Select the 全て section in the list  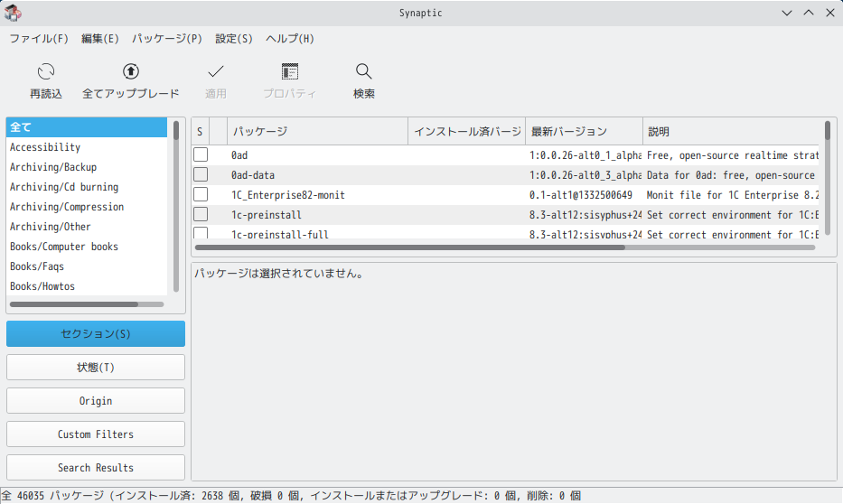click(87, 127)
